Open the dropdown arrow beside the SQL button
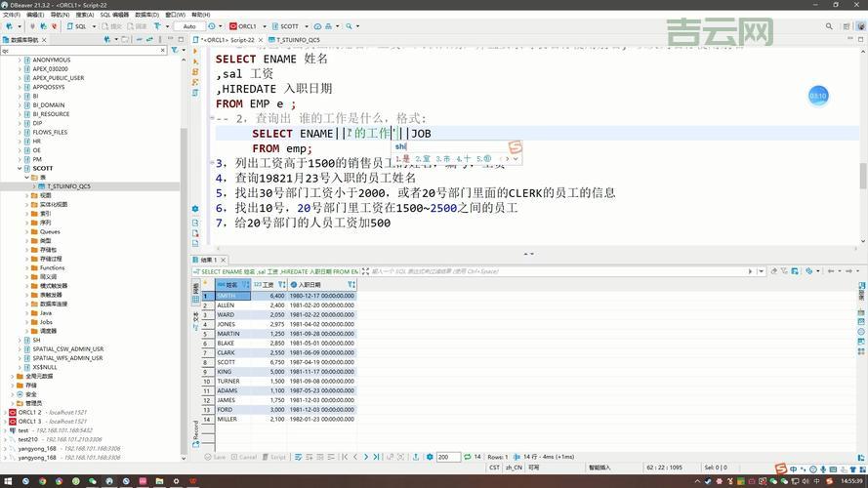This screenshot has width=868, height=488. pyautogui.click(x=94, y=26)
